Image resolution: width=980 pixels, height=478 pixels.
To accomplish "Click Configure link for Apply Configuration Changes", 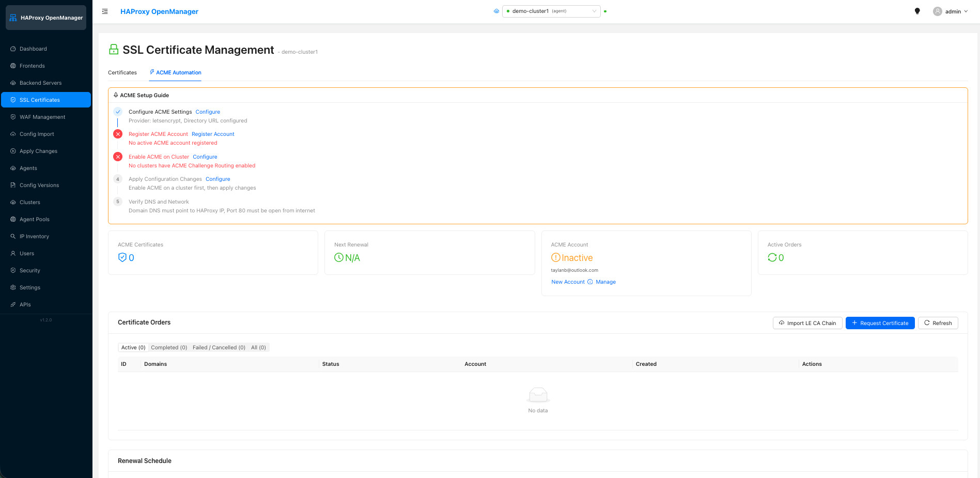I will click(218, 179).
